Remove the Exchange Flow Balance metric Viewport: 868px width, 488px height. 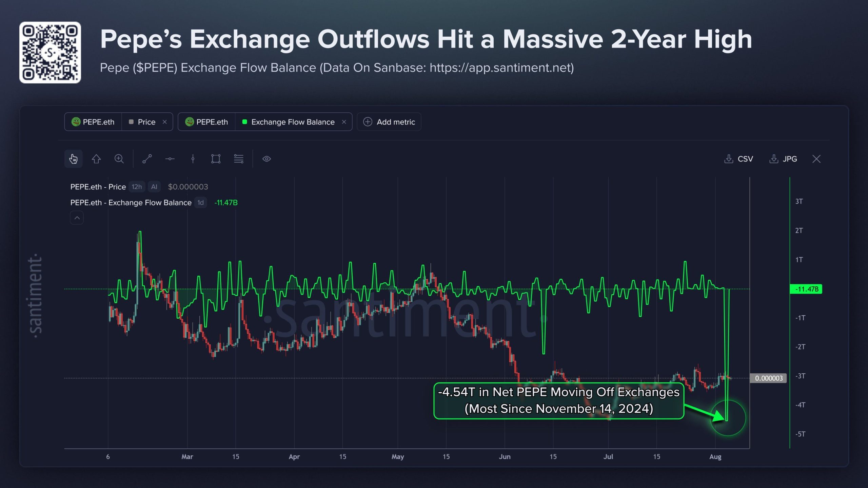pyautogui.click(x=344, y=122)
